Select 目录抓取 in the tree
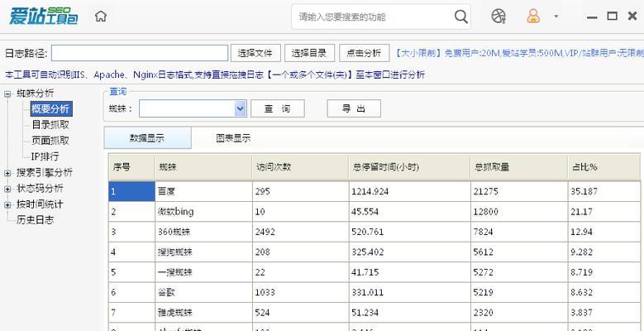This screenshot has width=644, height=331. (50, 125)
